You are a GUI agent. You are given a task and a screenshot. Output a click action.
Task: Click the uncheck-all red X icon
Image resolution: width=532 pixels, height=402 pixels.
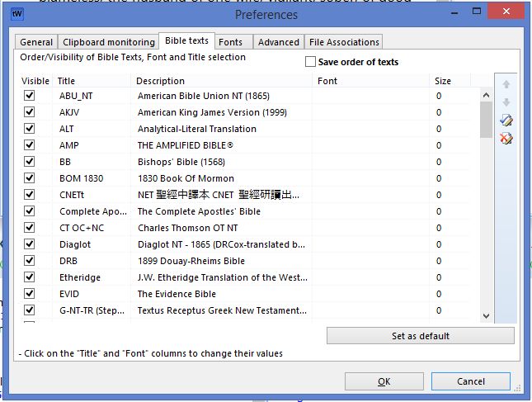506,138
